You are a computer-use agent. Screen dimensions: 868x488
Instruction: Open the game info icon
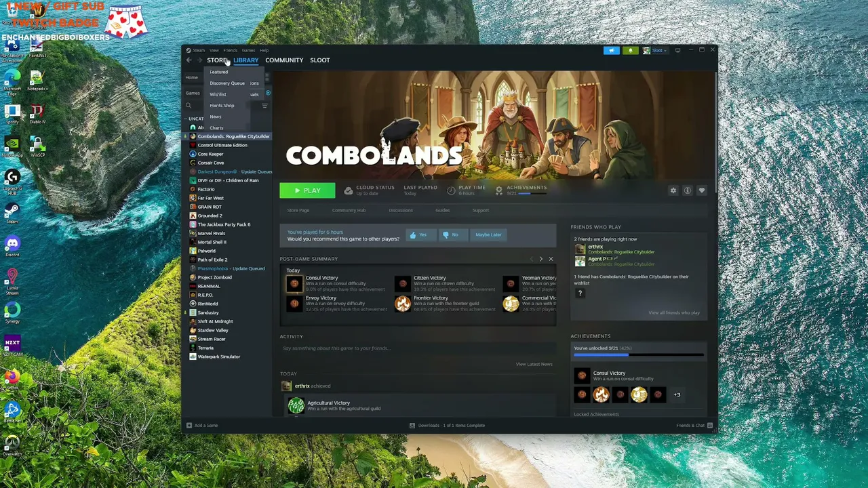tap(688, 190)
